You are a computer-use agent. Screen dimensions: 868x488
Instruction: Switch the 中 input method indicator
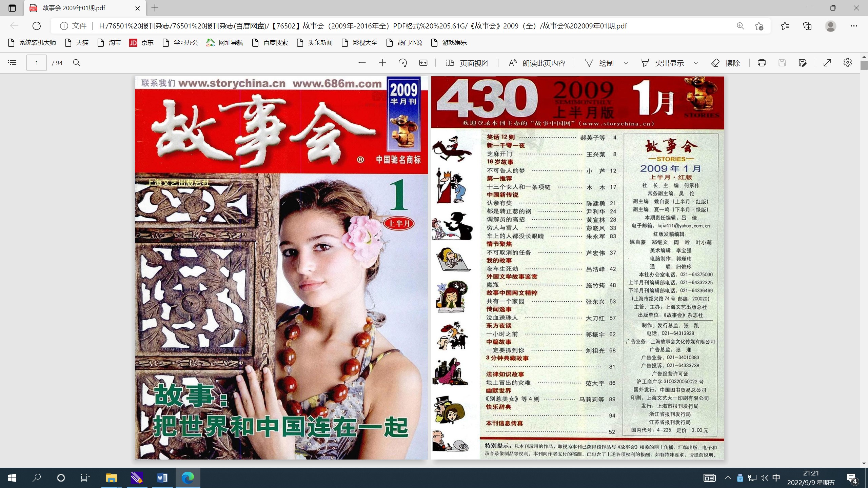[x=776, y=478]
